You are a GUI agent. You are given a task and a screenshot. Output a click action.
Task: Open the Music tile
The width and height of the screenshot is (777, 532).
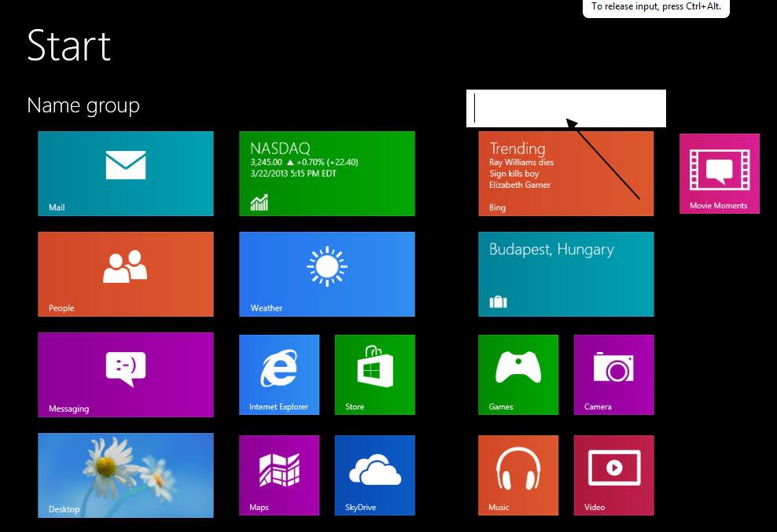[518, 475]
